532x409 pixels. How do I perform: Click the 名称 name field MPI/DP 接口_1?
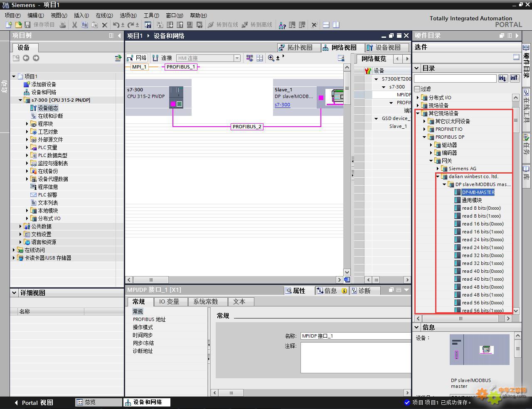[x=356, y=336]
